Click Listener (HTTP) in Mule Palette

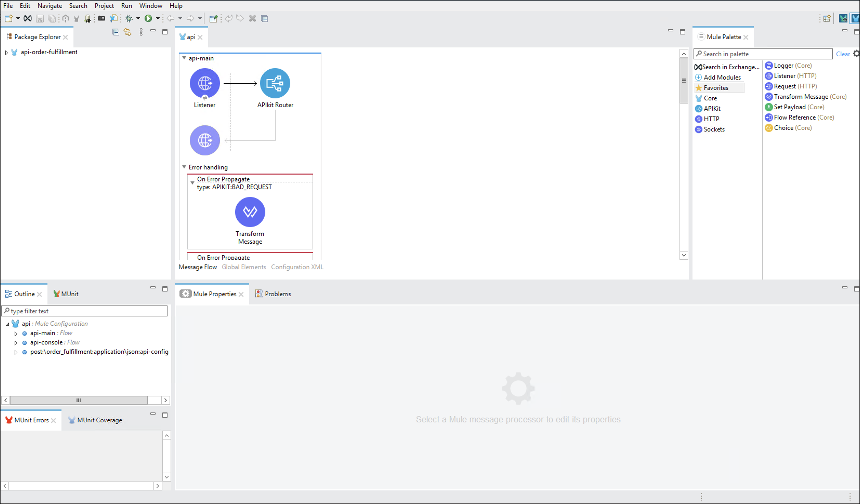[x=791, y=76]
